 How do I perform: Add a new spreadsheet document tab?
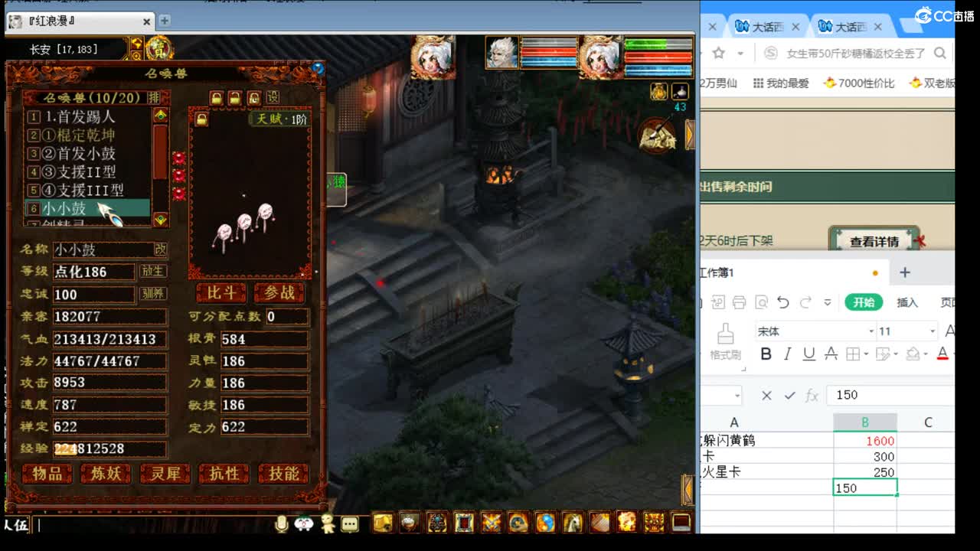(x=904, y=272)
